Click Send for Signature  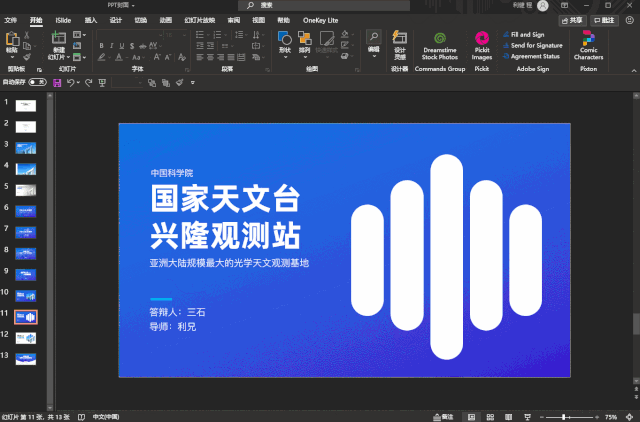point(533,45)
